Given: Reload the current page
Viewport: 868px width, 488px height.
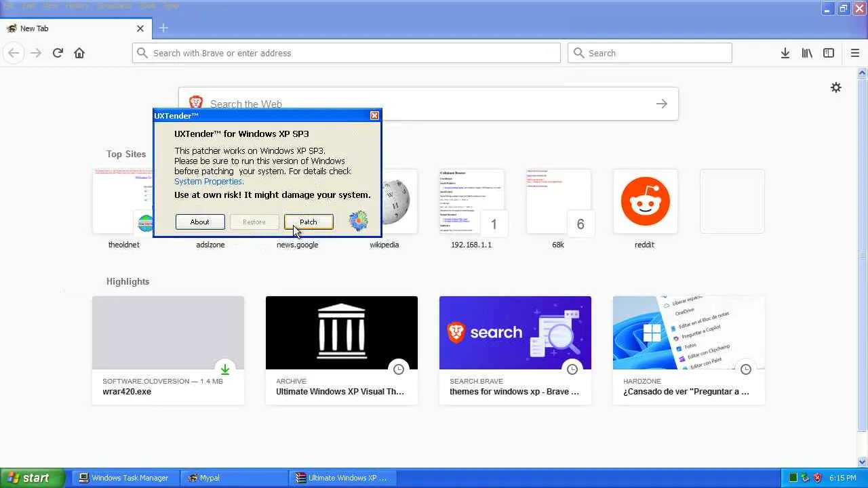Looking at the screenshot, I should (x=58, y=53).
